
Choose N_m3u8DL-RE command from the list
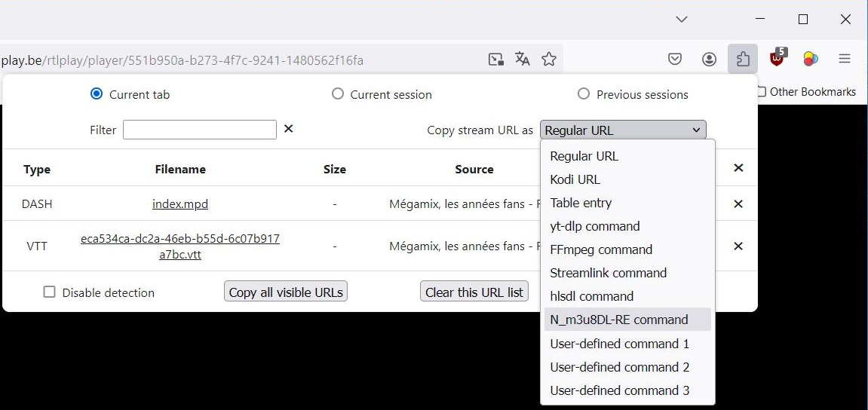tap(619, 320)
